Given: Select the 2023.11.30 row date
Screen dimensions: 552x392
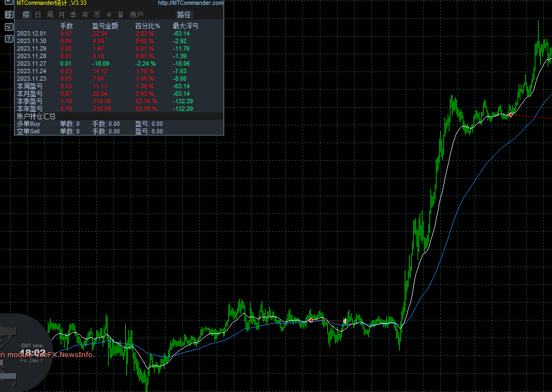Looking at the screenshot, I should click(x=31, y=41).
